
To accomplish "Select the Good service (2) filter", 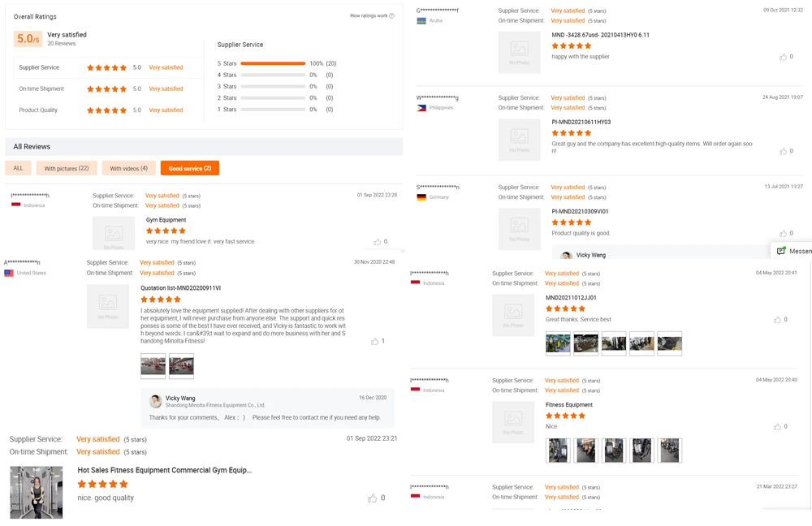I will click(189, 168).
